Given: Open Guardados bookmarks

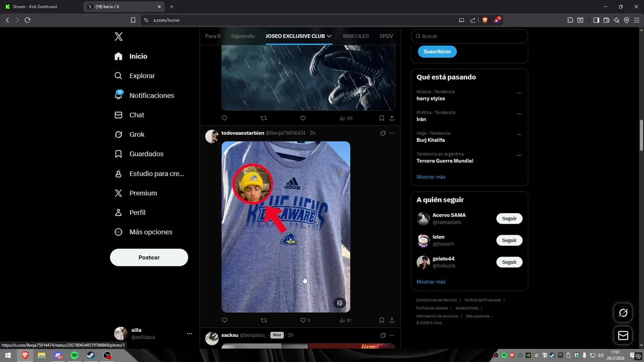Looking at the screenshot, I should coord(139,154).
